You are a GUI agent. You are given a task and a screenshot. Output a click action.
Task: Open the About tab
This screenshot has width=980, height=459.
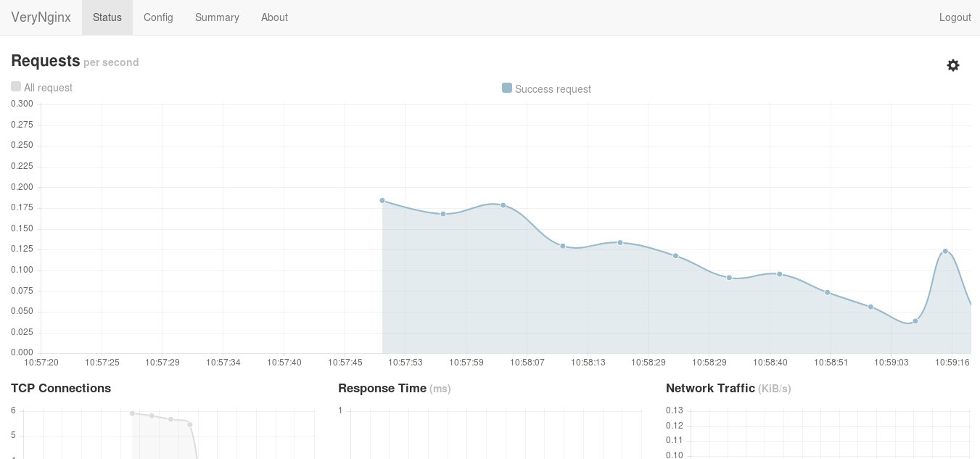coord(274,17)
